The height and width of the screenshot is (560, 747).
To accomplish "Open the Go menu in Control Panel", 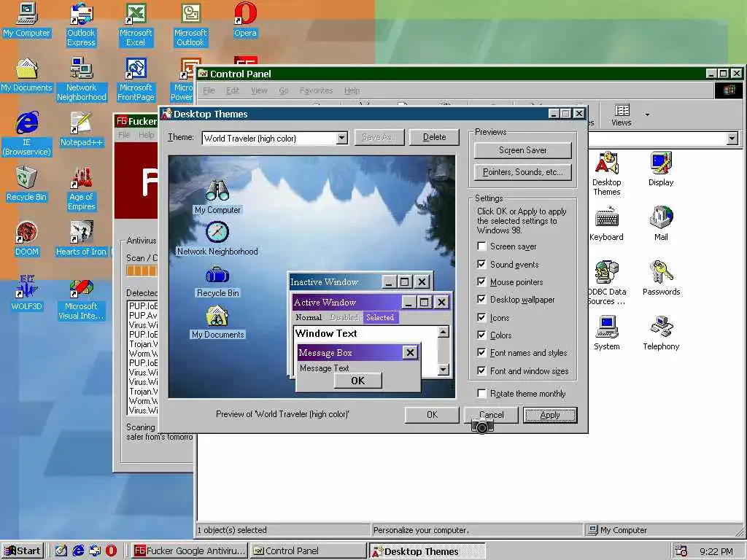I will point(284,90).
